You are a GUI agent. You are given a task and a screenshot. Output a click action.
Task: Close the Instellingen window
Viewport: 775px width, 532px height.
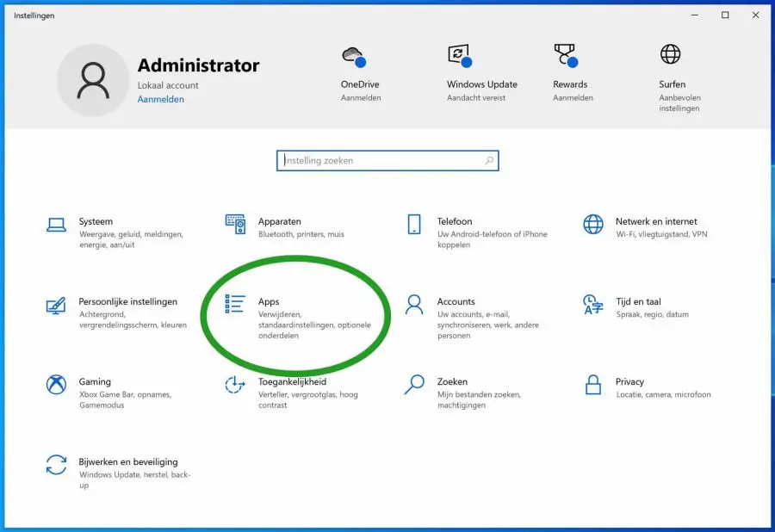click(755, 15)
